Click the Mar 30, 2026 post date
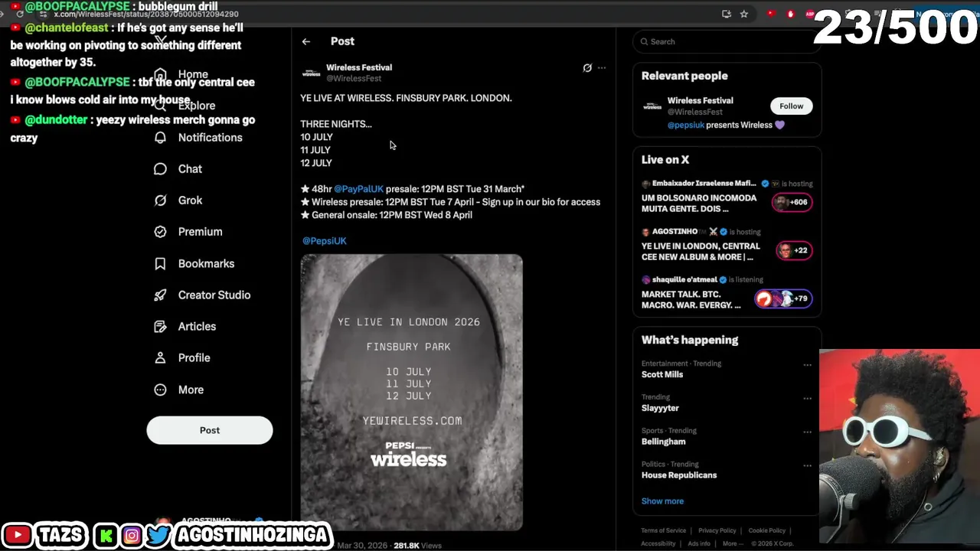Viewport: 980px width, 551px height. (x=362, y=546)
